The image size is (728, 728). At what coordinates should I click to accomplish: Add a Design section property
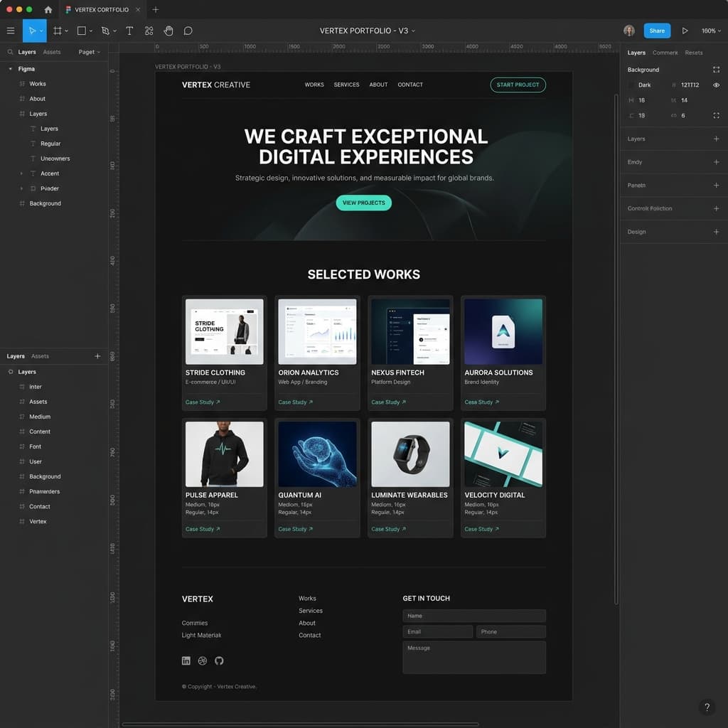point(717,232)
